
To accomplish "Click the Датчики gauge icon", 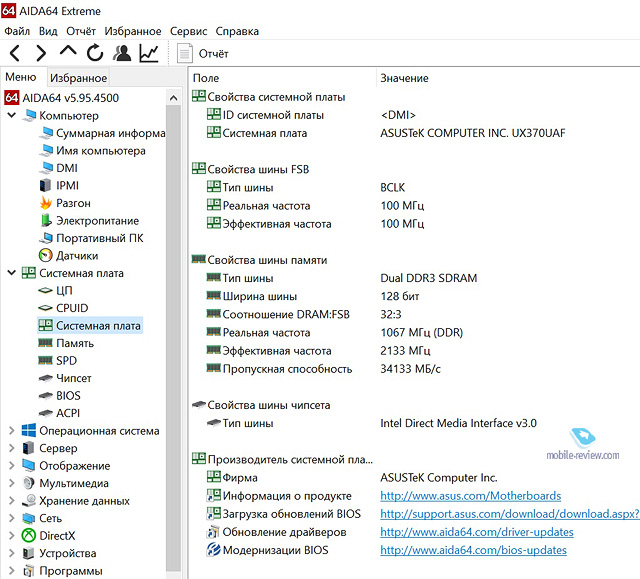I will pyautogui.click(x=46, y=255).
